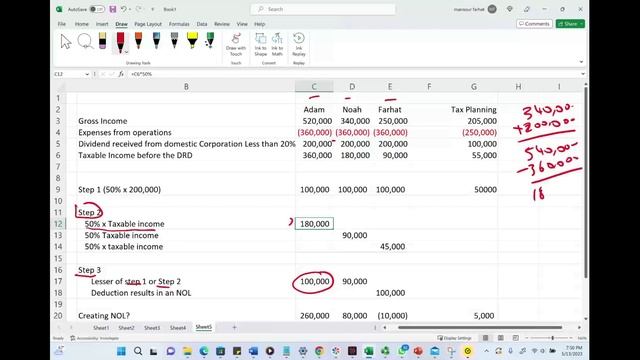This screenshot has width=640, height=360.
Task: Switch to Sheet2 tab
Action: point(126,328)
